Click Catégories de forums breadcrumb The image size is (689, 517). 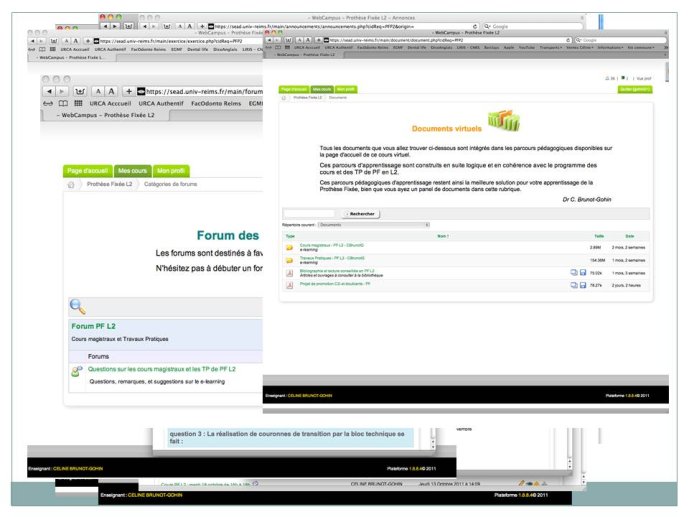click(170, 184)
